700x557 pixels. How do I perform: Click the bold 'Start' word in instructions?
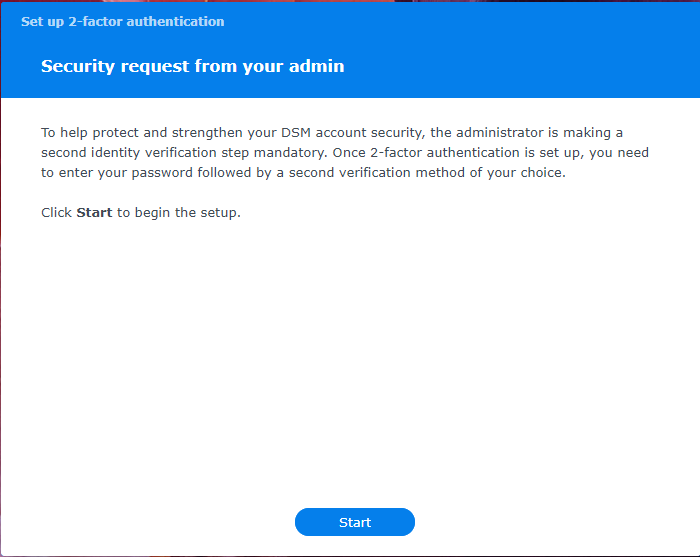pyautogui.click(x=94, y=213)
